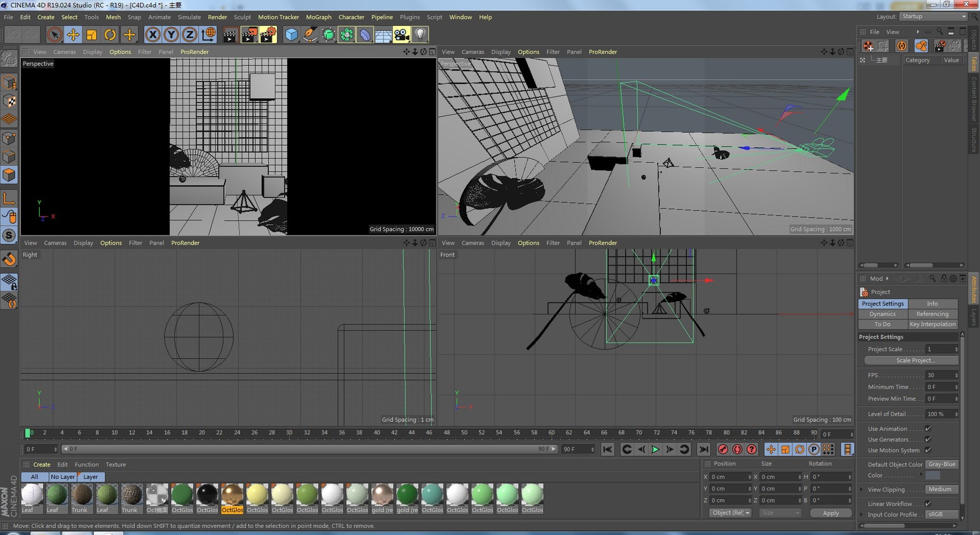Open Default Object Color Gray-Blue dropdown
The image size is (980, 535).
point(942,465)
